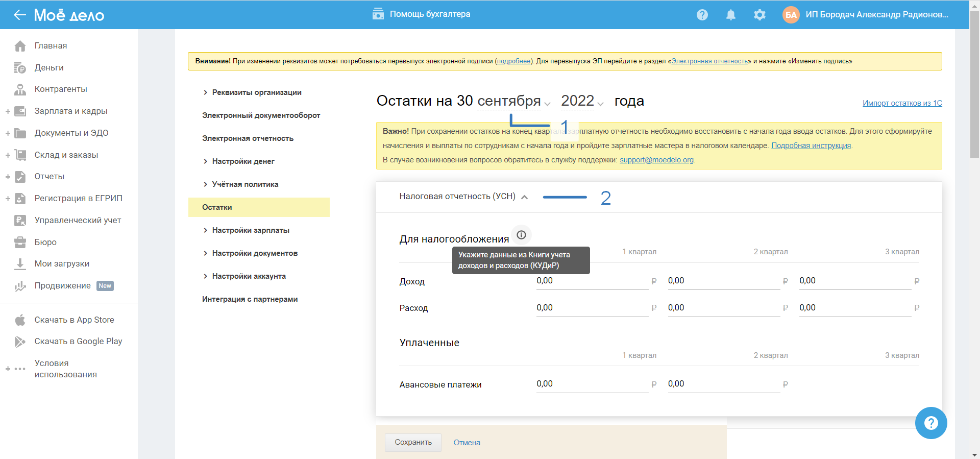
Task: Select Электронная отчетность settings menu item
Action: coord(248,138)
